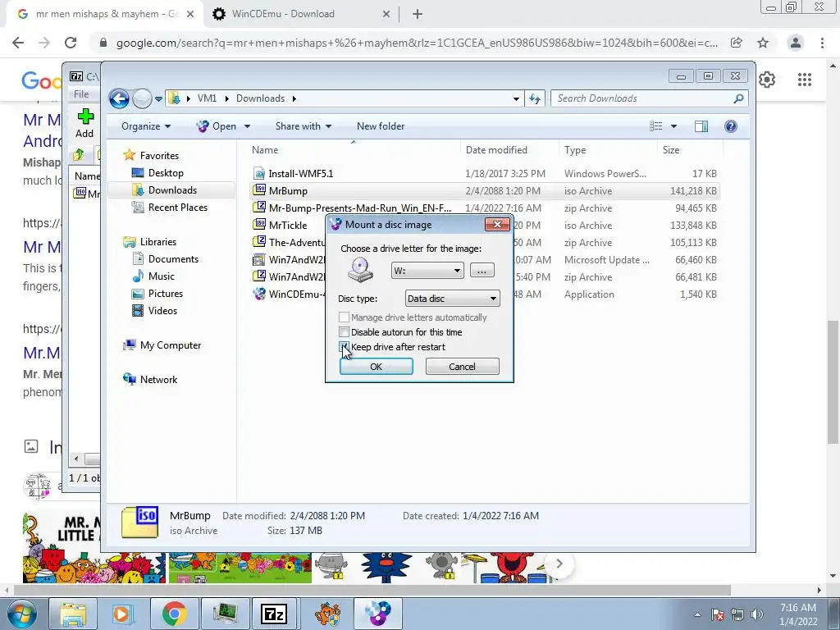840x630 pixels.
Task: Click Open in the Explorer toolbar
Action: pyautogui.click(x=217, y=126)
